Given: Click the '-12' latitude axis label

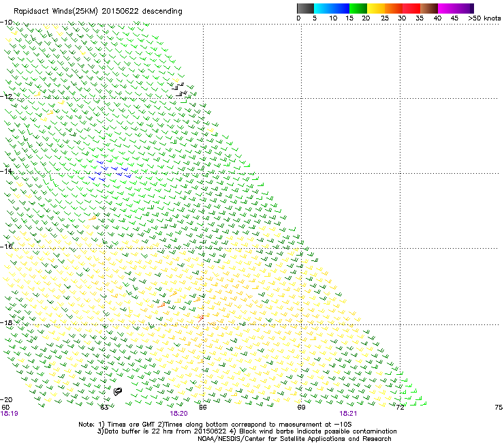Looking at the screenshot, I should (x=6, y=97).
